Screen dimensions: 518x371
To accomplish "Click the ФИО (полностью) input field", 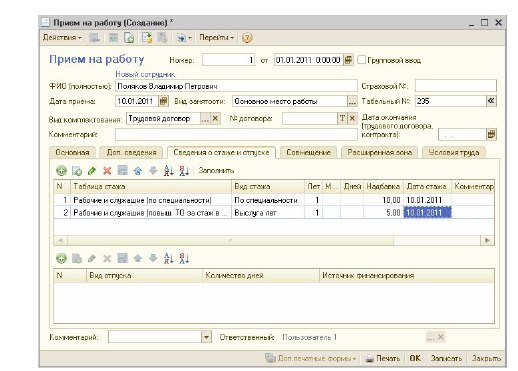I will (236, 86).
